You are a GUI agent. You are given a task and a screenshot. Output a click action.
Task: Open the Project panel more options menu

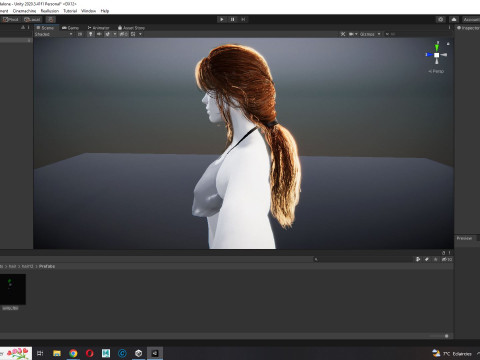[x=449, y=253]
